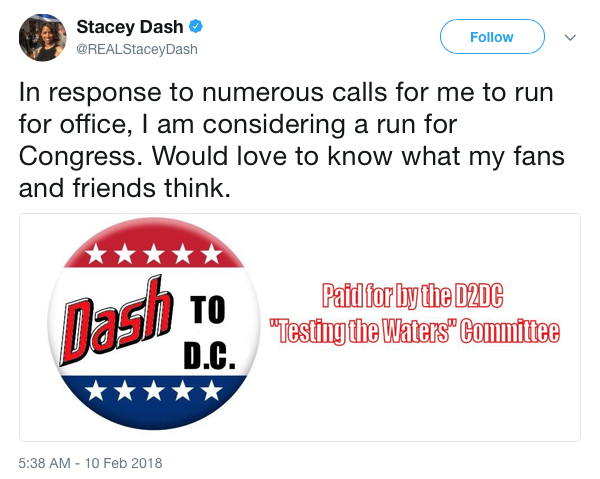
Task: Click the white stars on the red band
Action: pos(153,254)
